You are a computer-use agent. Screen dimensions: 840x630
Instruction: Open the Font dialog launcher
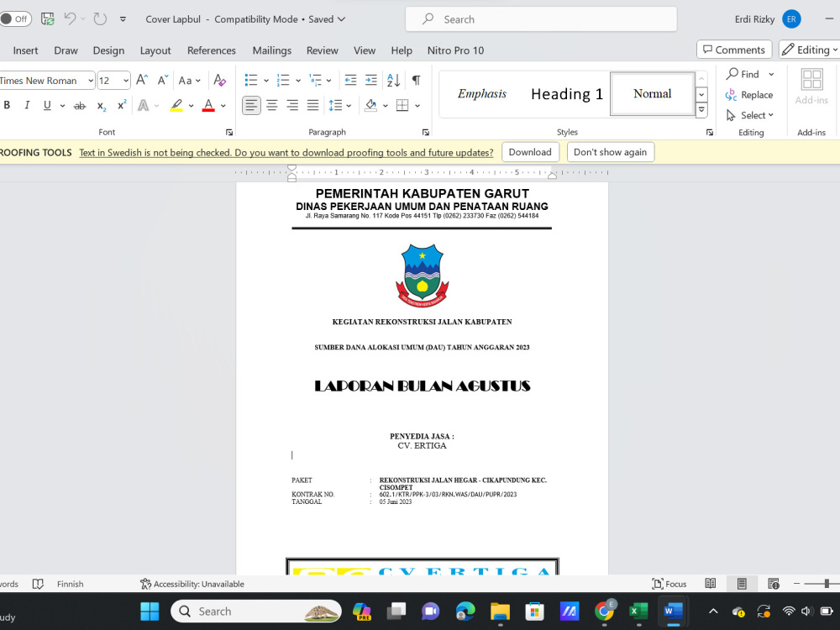tap(229, 133)
